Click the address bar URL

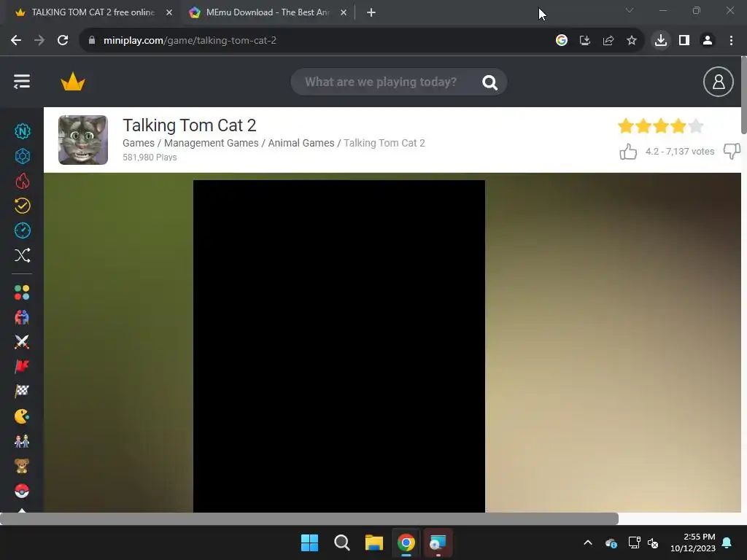pos(190,41)
